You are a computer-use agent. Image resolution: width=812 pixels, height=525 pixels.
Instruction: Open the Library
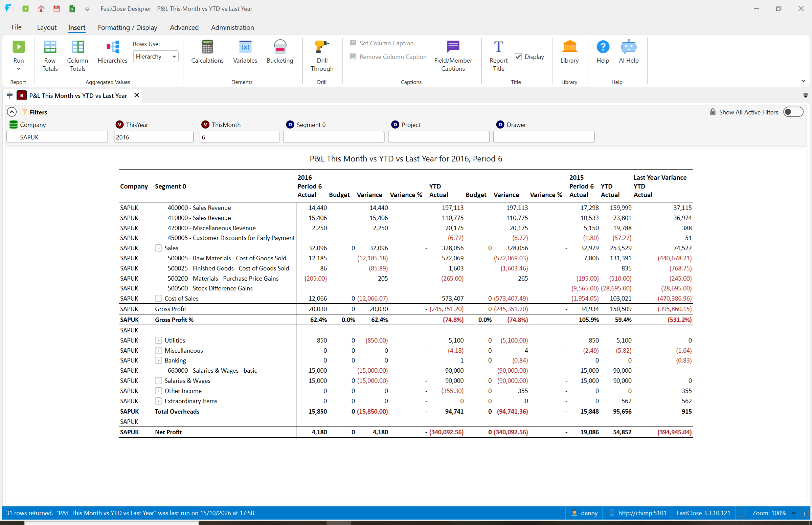569,47
